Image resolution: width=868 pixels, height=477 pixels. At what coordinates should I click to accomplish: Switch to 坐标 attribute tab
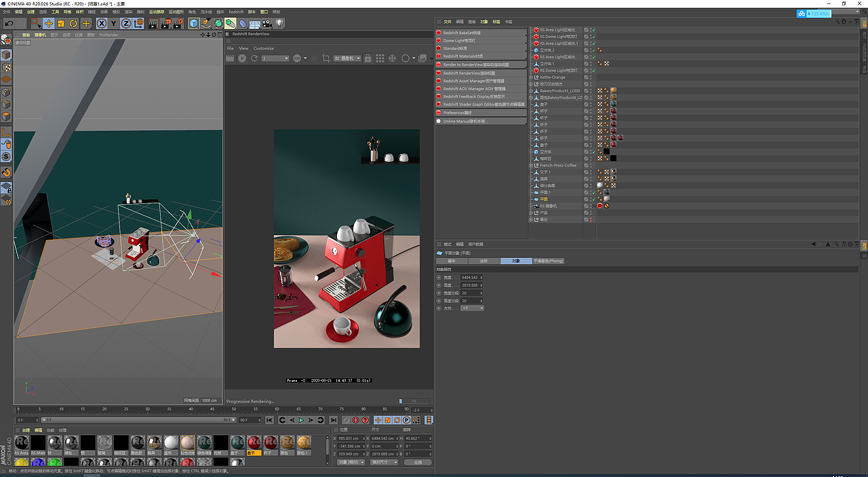[484, 261]
